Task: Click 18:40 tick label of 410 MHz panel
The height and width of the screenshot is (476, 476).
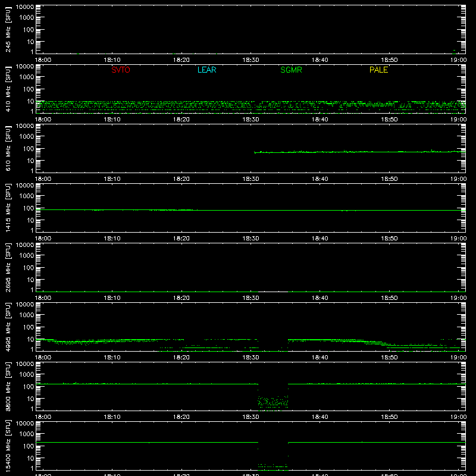Action: [x=320, y=120]
